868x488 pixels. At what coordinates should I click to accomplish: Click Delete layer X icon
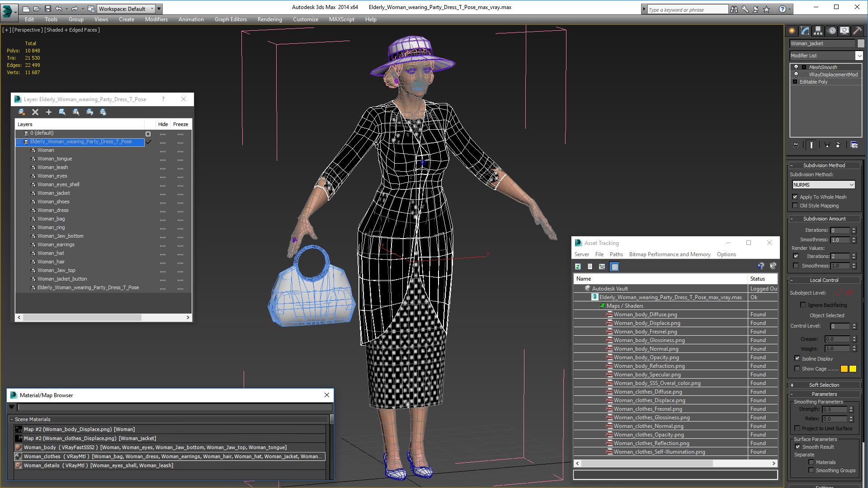pos(35,112)
